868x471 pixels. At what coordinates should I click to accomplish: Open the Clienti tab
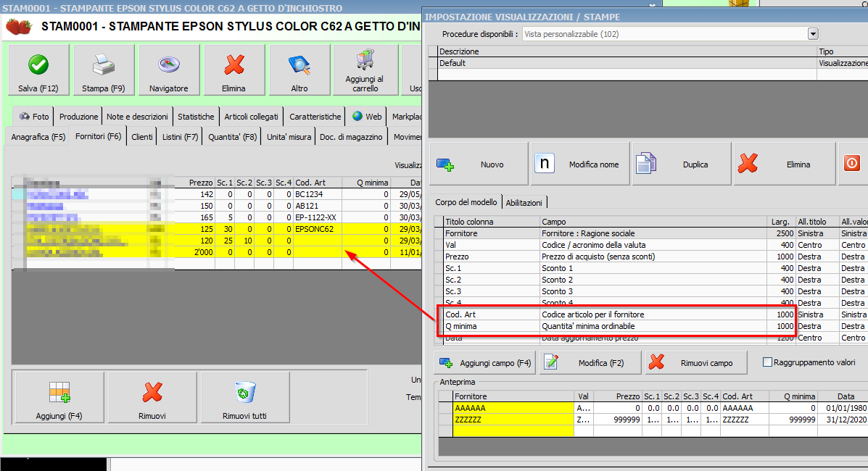[141, 137]
